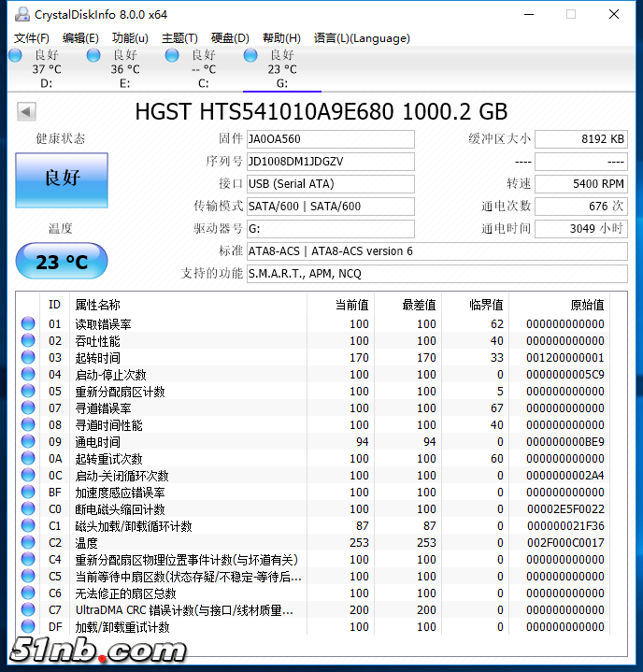Select drive G: status icon
This screenshot has width=643, height=672.
pos(251,56)
